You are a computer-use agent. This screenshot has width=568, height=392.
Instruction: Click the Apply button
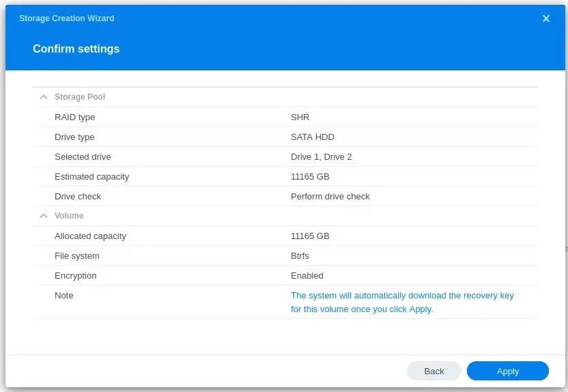[x=507, y=371]
